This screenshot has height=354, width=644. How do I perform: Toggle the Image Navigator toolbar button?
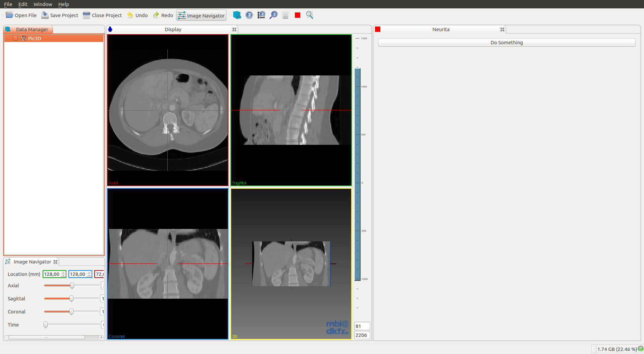click(x=201, y=15)
